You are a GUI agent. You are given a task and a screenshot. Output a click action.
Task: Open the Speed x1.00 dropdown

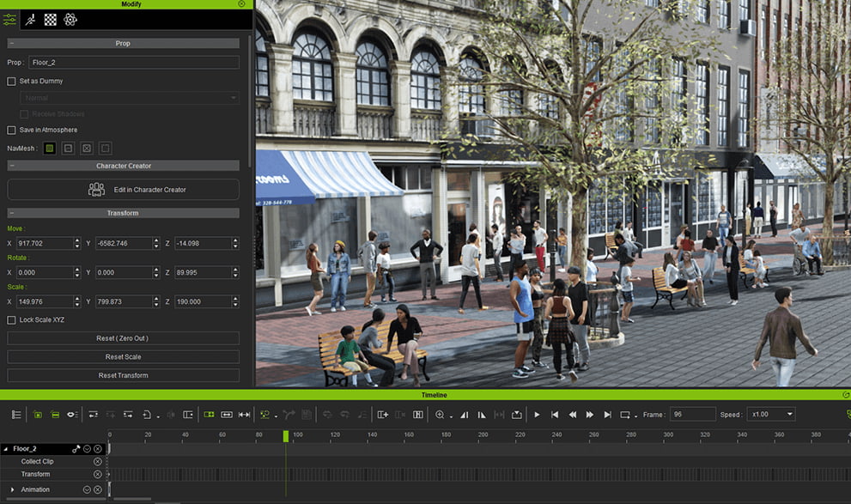pos(770,415)
